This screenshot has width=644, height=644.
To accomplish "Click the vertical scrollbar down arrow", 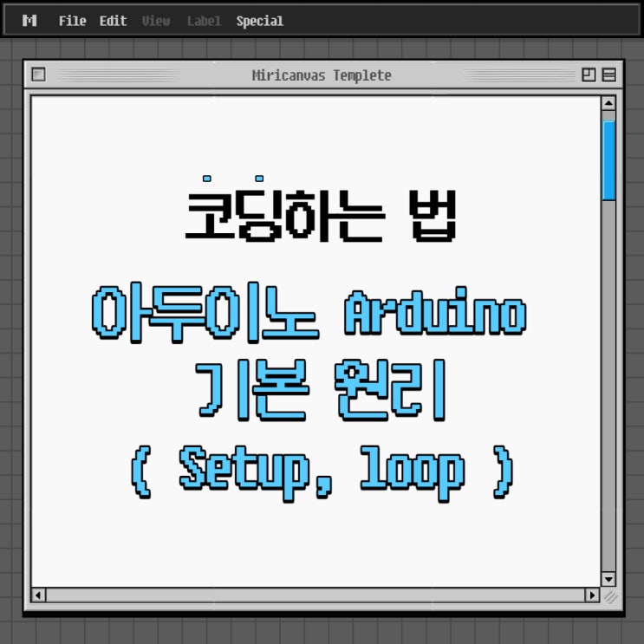I will tap(608, 579).
